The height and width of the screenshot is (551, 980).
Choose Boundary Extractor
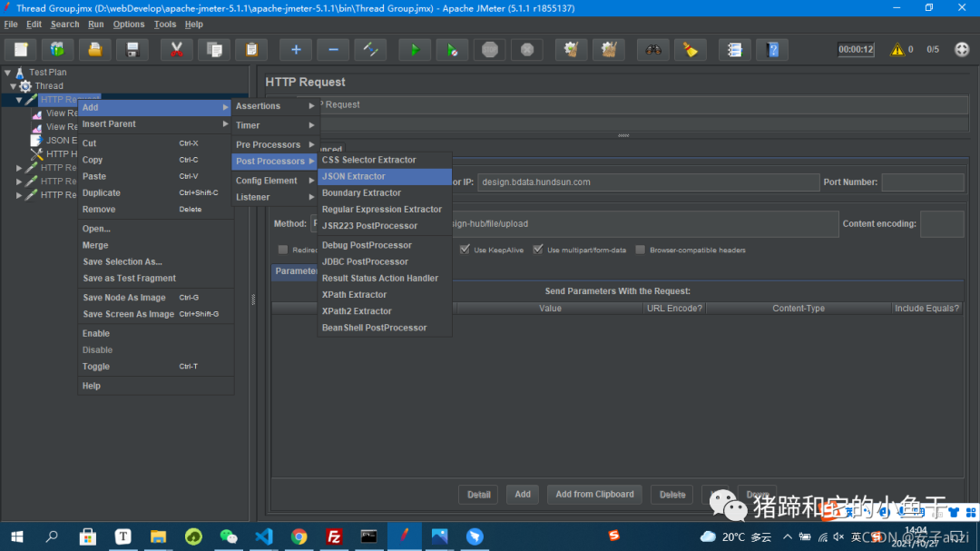click(x=385, y=192)
